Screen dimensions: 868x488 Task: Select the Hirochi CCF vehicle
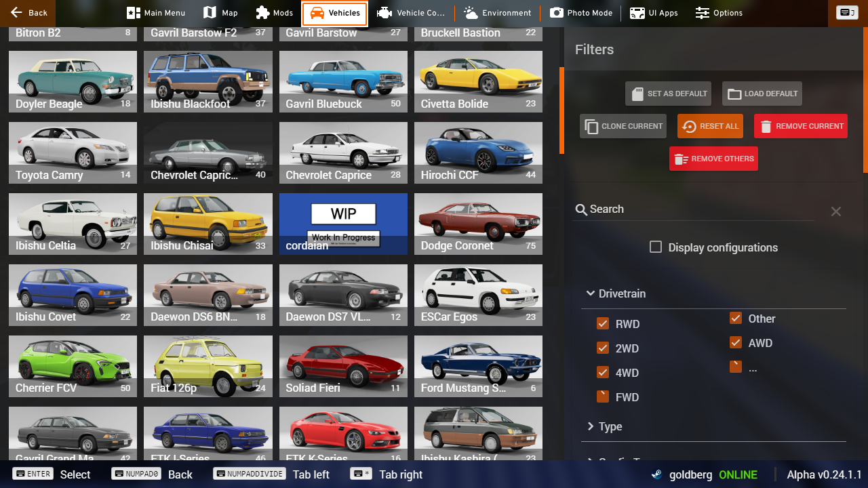pyautogui.click(x=478, y=152)
